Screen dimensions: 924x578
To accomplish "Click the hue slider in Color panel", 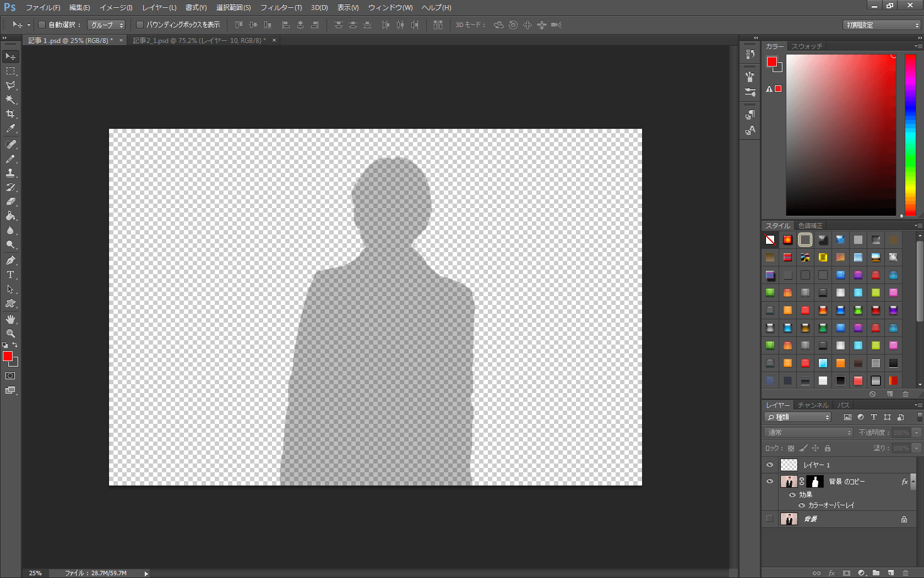I will pos(911,135).
